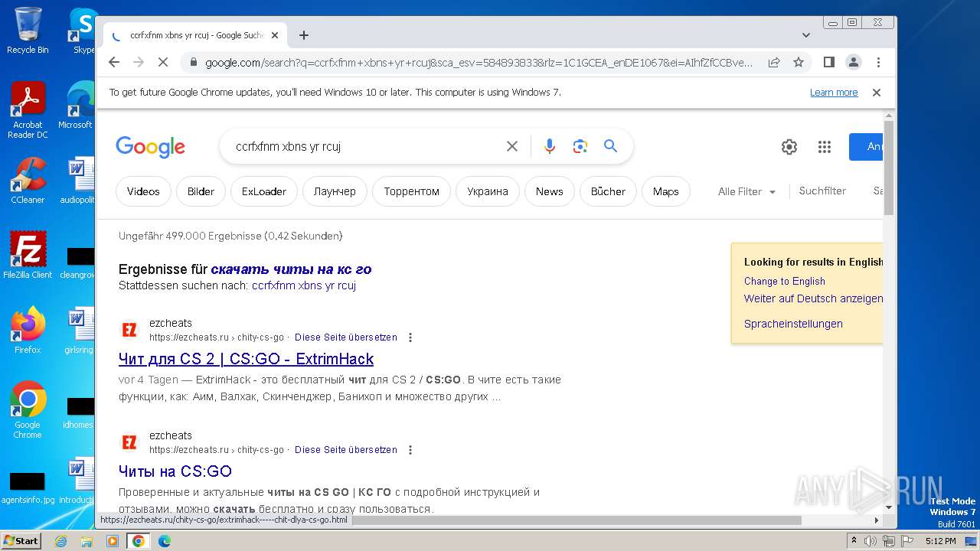Select the Торрентом filter chip
Image resolution: width=980 pixels, height=551 pixels.
pos(412,191)
